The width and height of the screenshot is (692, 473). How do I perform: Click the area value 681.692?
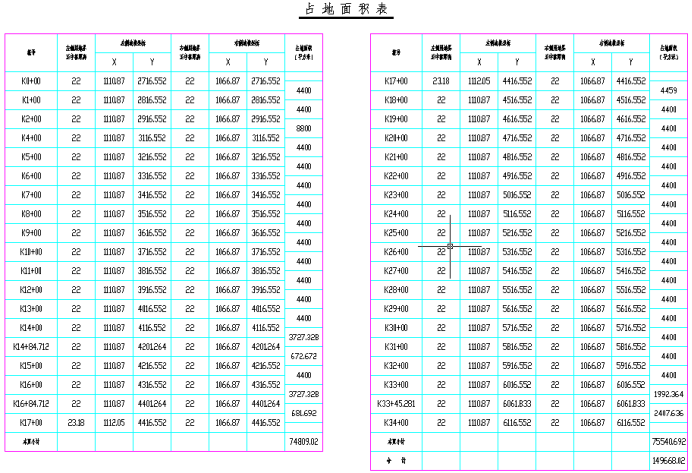(x=304, y=413)
